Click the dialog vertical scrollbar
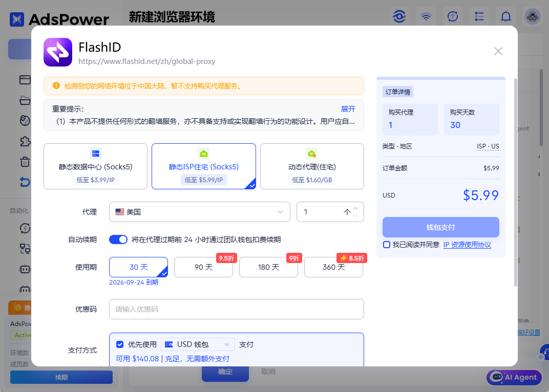 (515, 182)
